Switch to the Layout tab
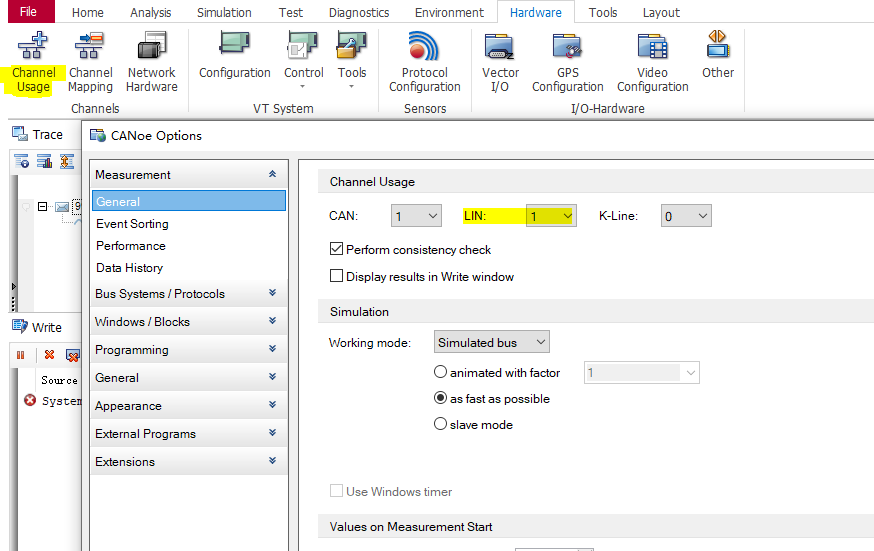This screenshot has height=551, width=874. (x=661, y=12)
